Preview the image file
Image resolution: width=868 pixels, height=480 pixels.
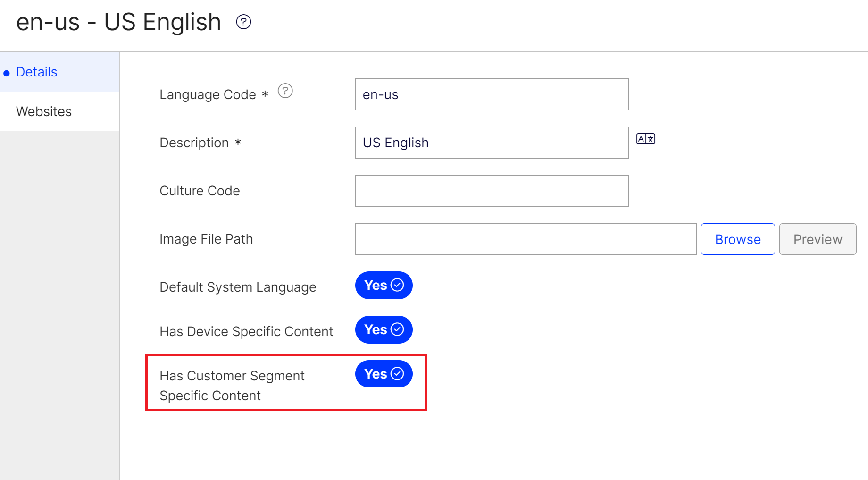(818, 239)
